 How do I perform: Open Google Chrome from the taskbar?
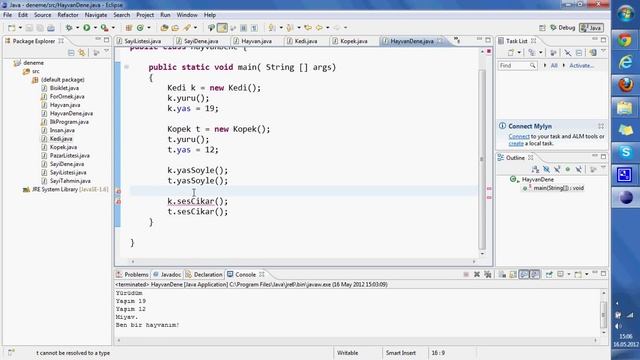pyautogui.click(x=625, y=40)
